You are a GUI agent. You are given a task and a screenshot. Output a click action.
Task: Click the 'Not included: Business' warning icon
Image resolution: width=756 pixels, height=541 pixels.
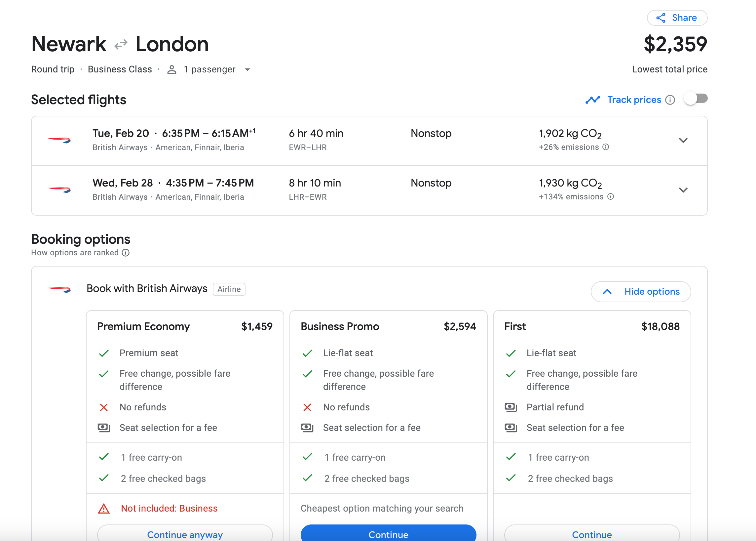104,508
